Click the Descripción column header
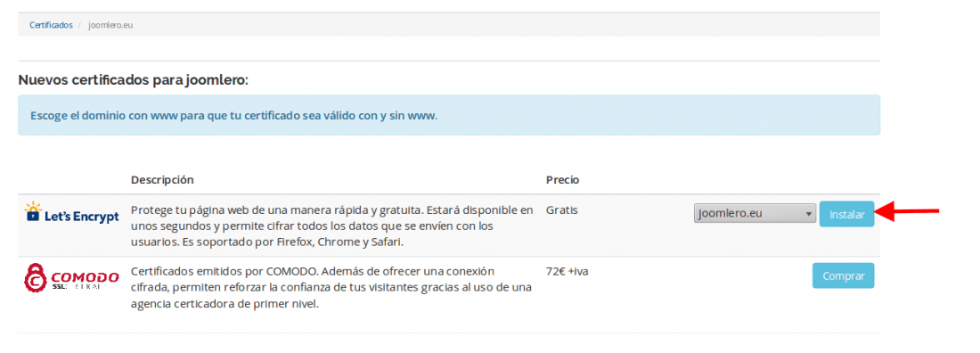This screenshot has width=980, height=353. point(162,180)
